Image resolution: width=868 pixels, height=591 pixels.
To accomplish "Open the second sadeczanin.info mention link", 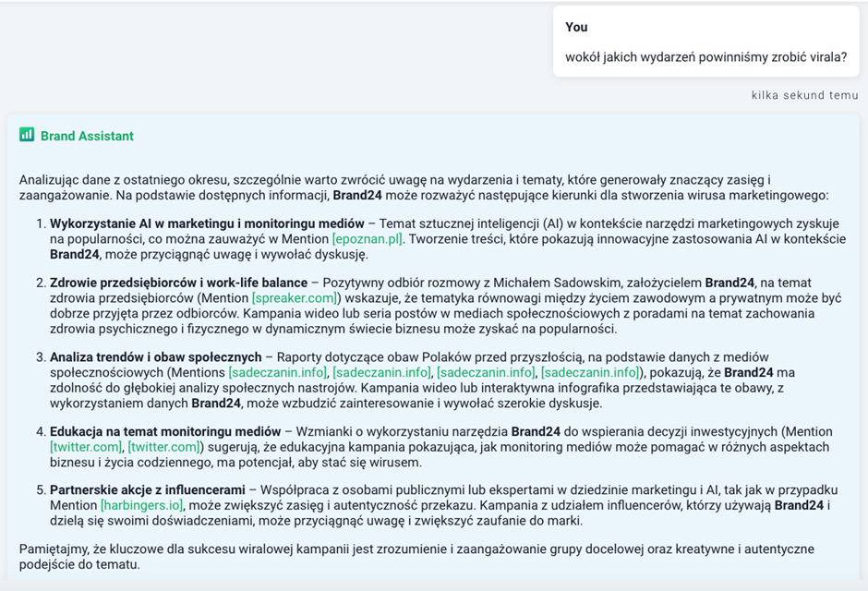I will [381, 372].
